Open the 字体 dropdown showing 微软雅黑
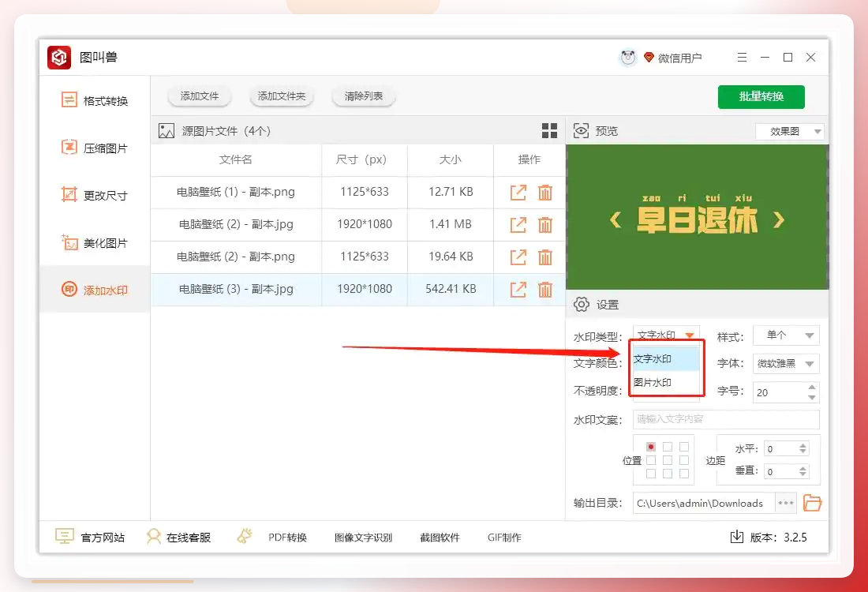Screen dimensions: 868x592 [786, 363]
